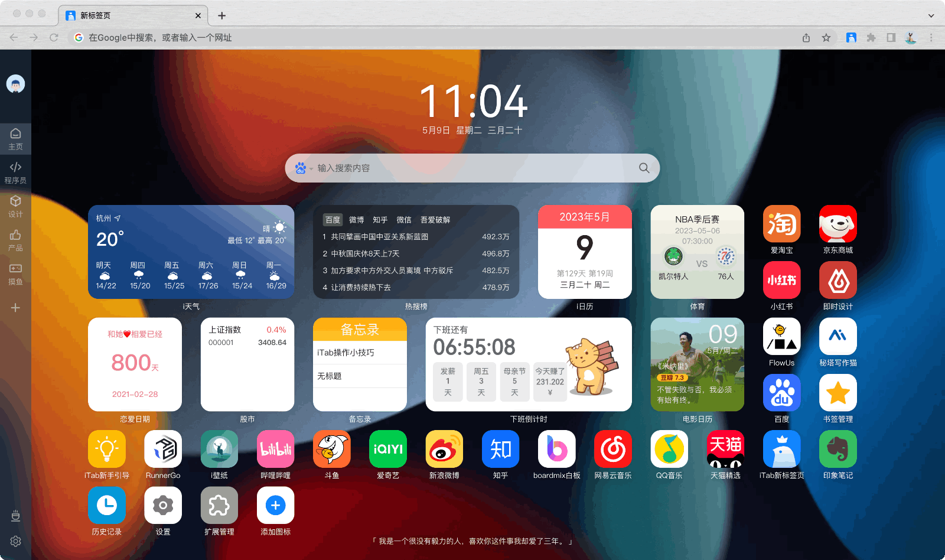Open the 京东商城 shortcut icon

click(x=838, y=224)
